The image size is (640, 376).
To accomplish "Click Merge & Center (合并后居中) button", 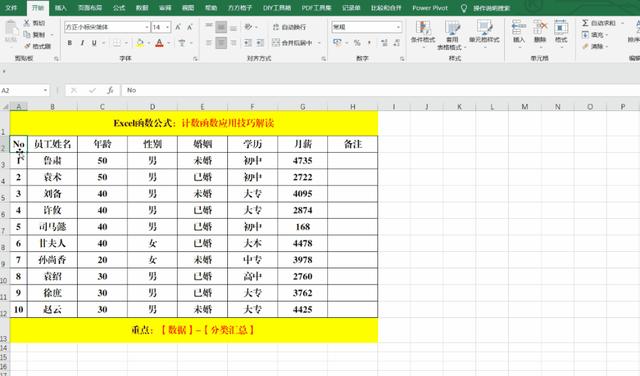I will (292, 42).
